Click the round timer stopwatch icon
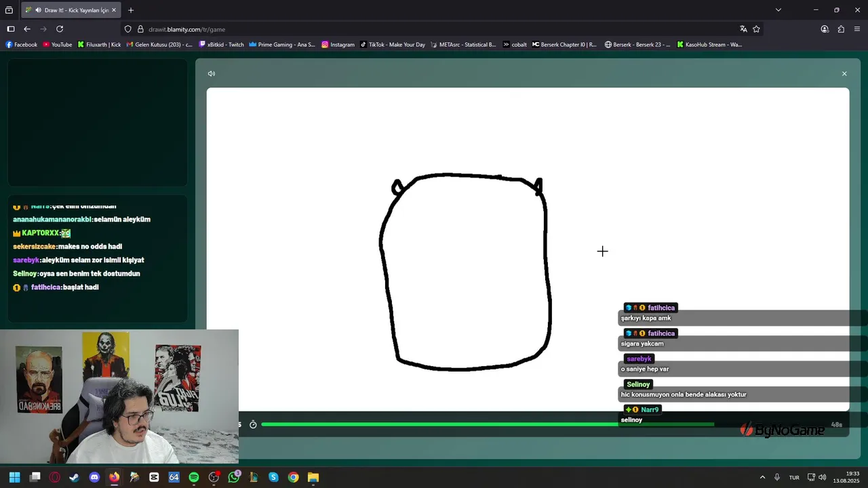 (x=253, y=424)
